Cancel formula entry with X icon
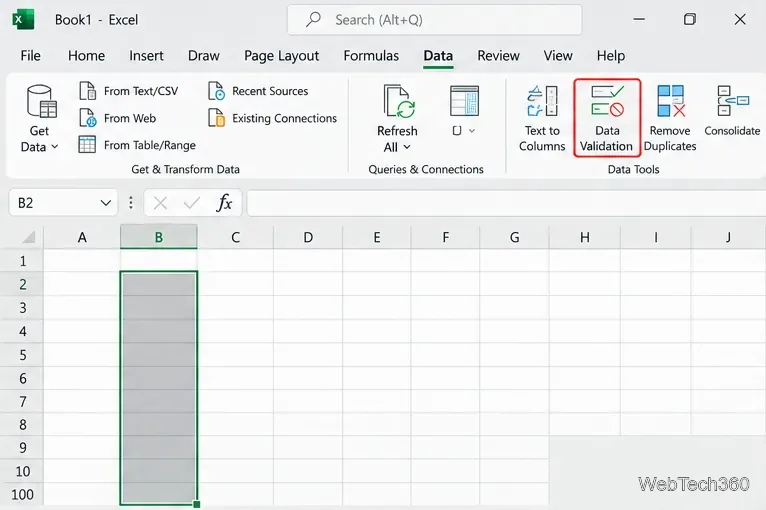The width and height of the screenshot is (766, 510). pos(160,203)
